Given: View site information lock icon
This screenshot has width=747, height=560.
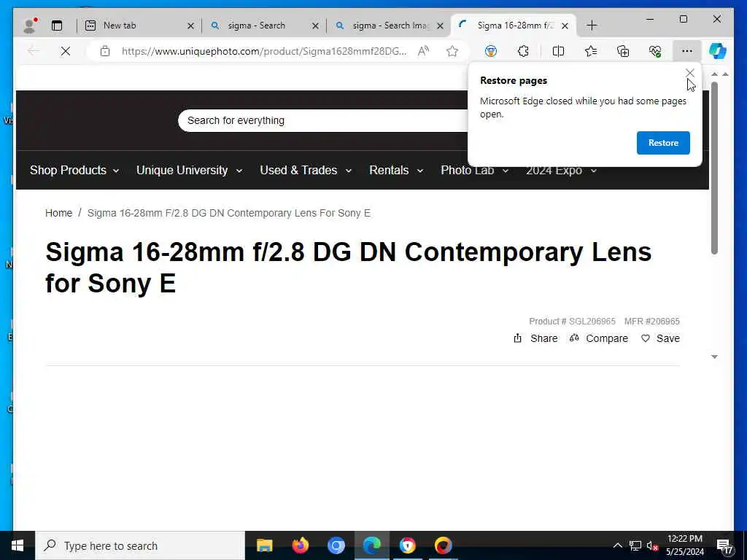Looking at the screenshot, I should [105, 51].
